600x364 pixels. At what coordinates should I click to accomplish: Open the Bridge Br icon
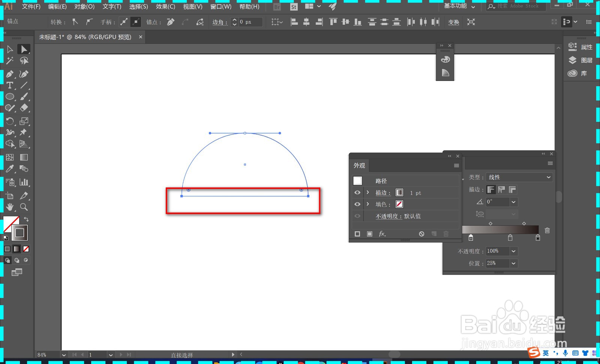click(x=277, y=7)
